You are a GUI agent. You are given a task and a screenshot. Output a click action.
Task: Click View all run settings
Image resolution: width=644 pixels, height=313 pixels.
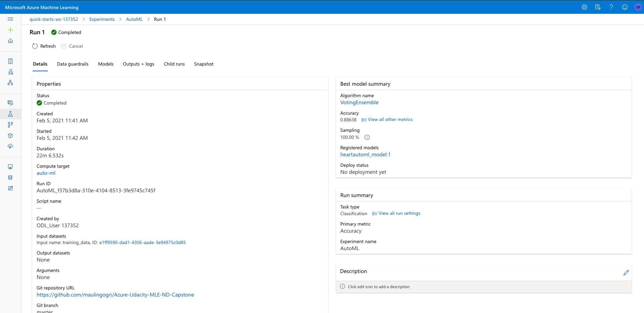[x=396, y=213]
